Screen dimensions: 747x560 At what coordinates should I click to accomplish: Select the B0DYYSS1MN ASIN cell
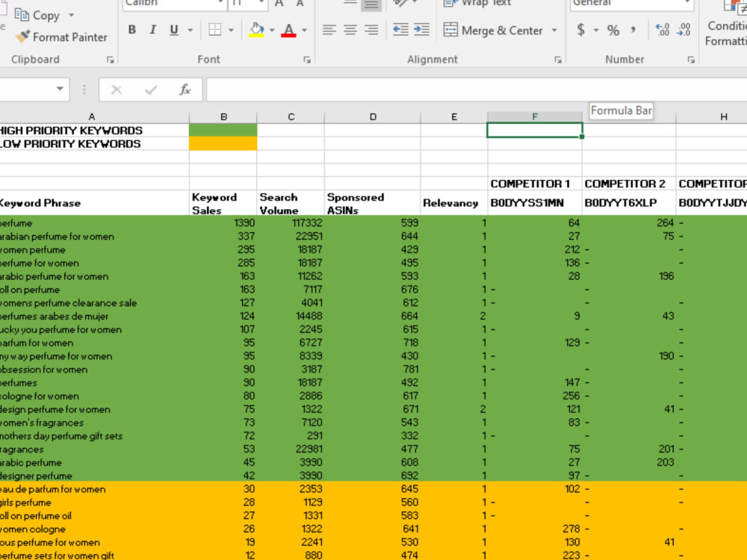point(535,203)
